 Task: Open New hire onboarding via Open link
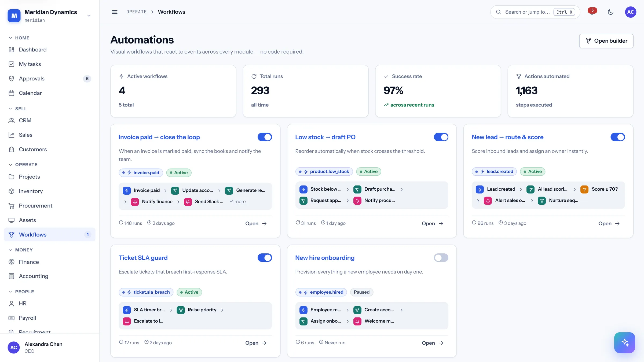pos(433,343)
